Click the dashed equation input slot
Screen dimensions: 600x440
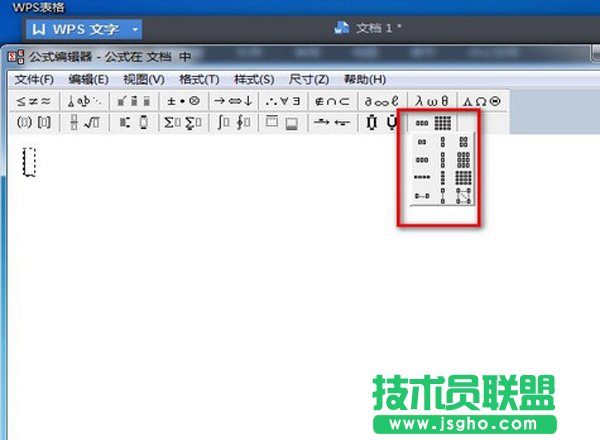pos(30,161)
